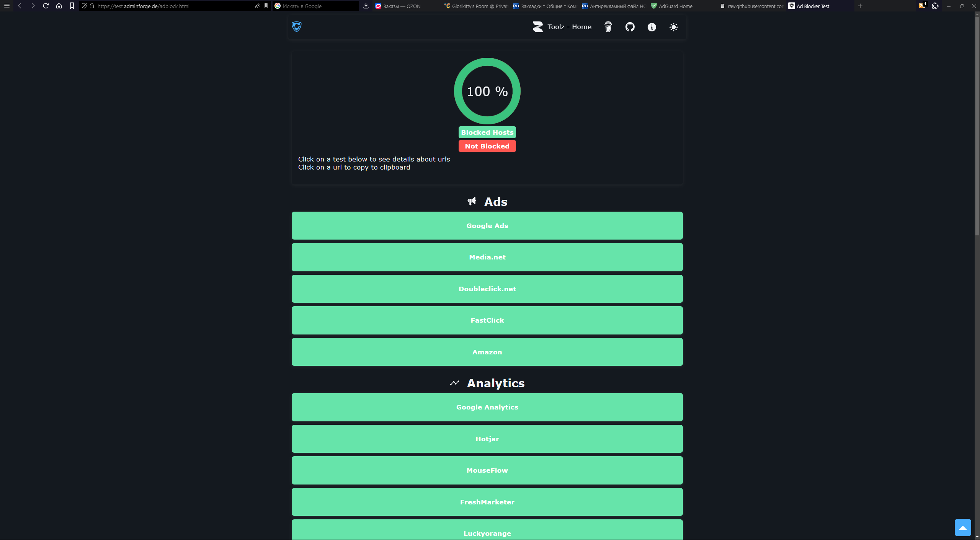Image resolution: width=980 pixels, height=540 pixels.
Task: Expand the FreshMarketer test details
Action: pos(487,502)
